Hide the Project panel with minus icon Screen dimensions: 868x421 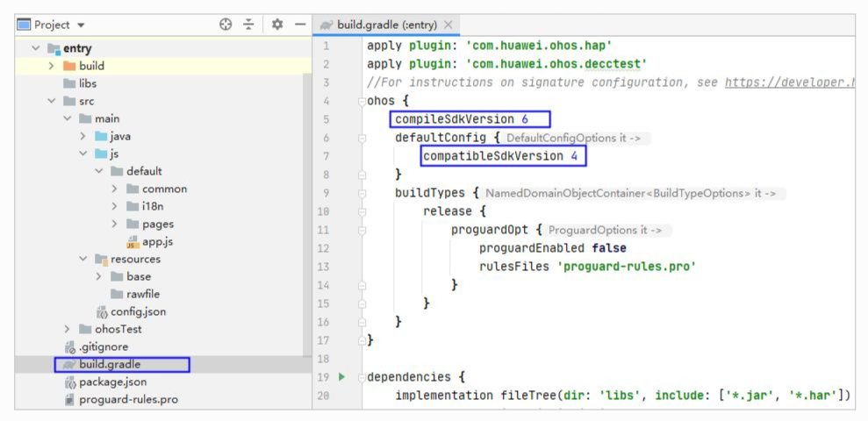pos(300,25)
